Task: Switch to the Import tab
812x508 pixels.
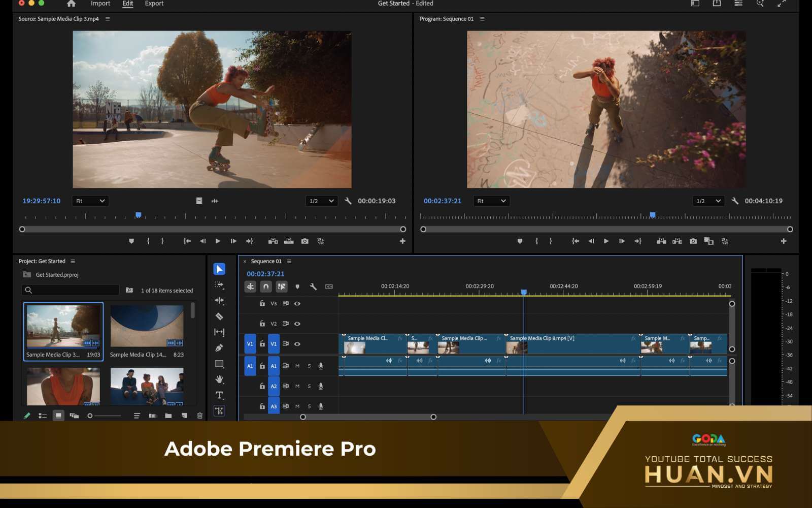Action: coord(100,4)
